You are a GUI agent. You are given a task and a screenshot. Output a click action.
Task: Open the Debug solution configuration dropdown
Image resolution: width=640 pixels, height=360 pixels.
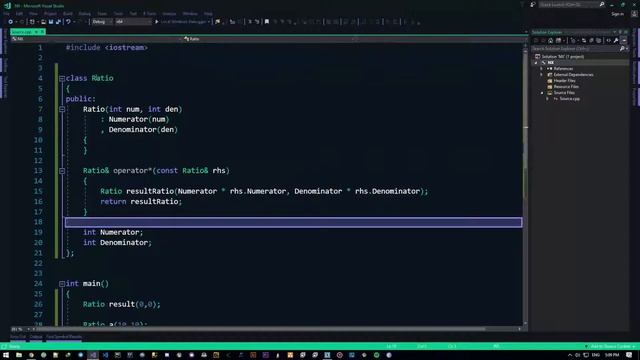[102, 22]
